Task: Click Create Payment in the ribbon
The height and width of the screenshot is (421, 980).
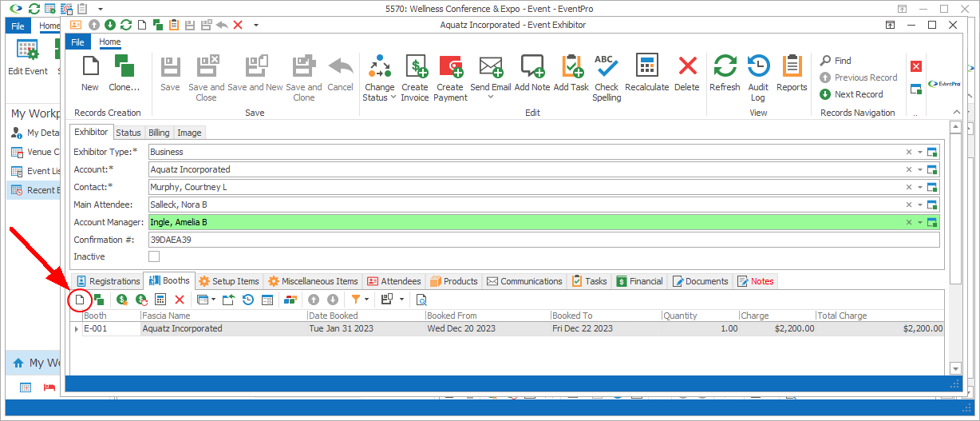Action: coord(450,77)
